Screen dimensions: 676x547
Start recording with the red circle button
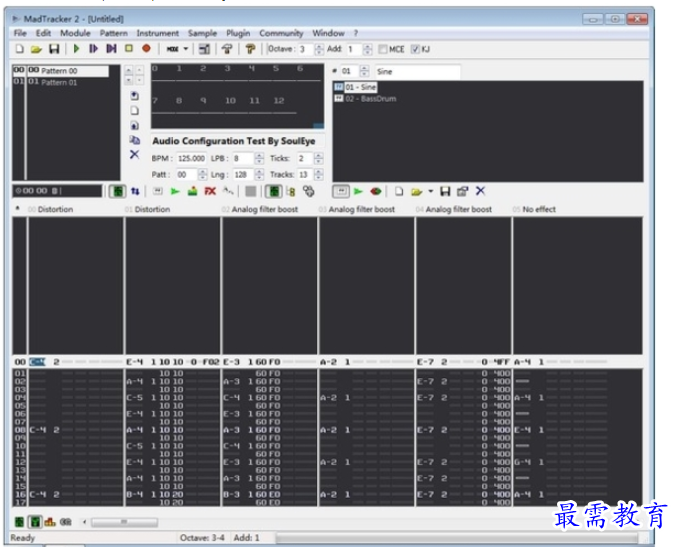tap(147, 48)
